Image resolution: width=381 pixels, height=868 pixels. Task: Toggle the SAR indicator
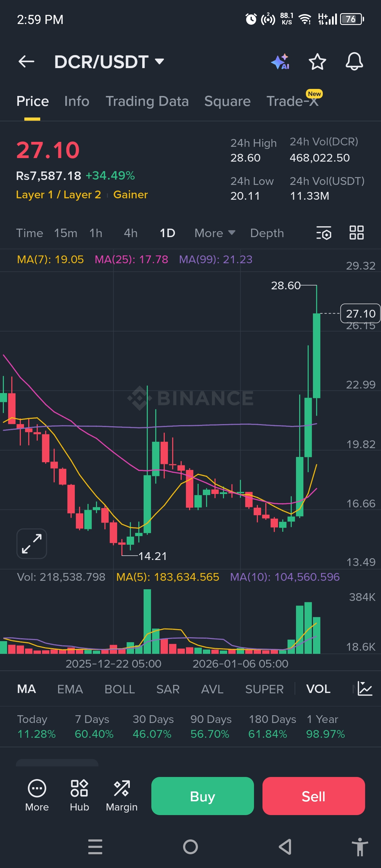tap(168, 689)
